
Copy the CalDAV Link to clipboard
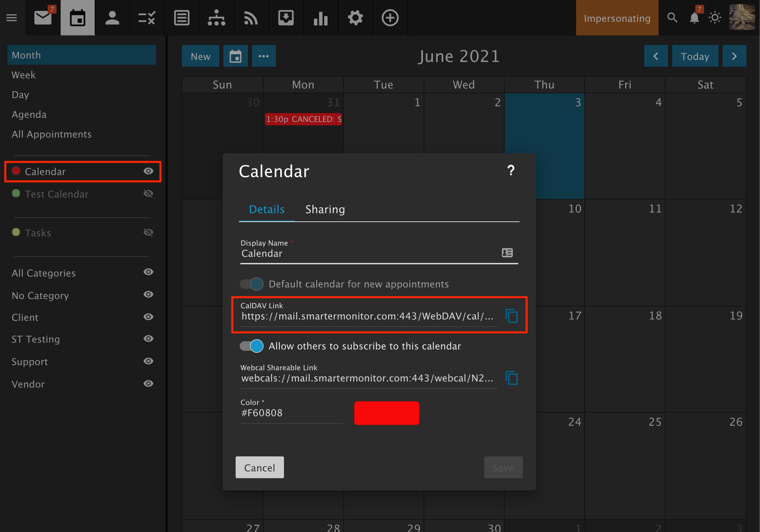[512, 316]
